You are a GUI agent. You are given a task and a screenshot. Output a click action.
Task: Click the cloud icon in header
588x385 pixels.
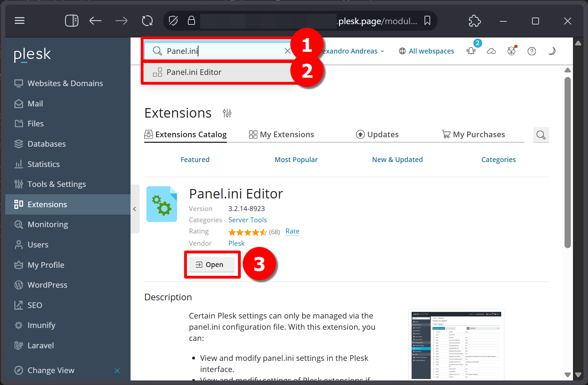491,51
